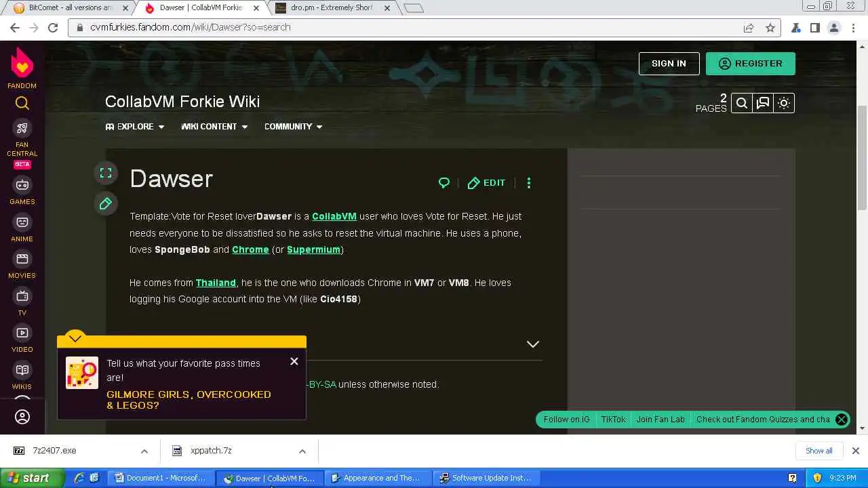868x488 pixels.
Task: Go to the Movies sidebar icon
Action: (x=22, y=259)
